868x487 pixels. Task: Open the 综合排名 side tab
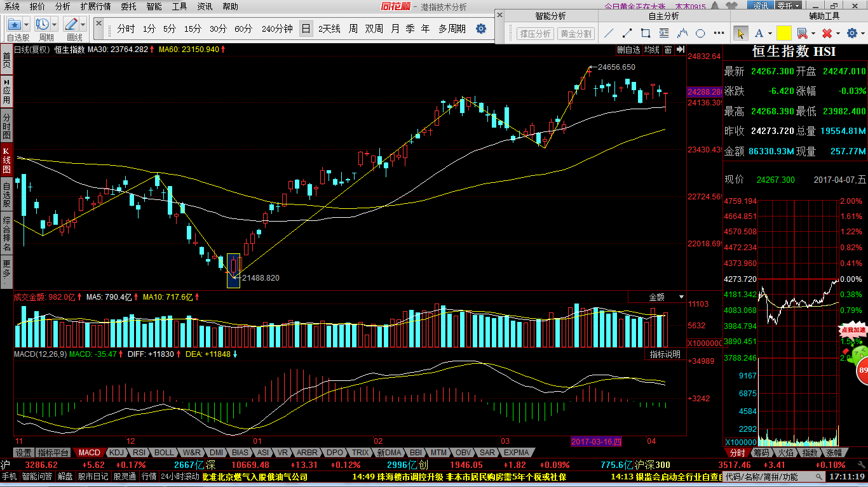[x=6, y=233]
